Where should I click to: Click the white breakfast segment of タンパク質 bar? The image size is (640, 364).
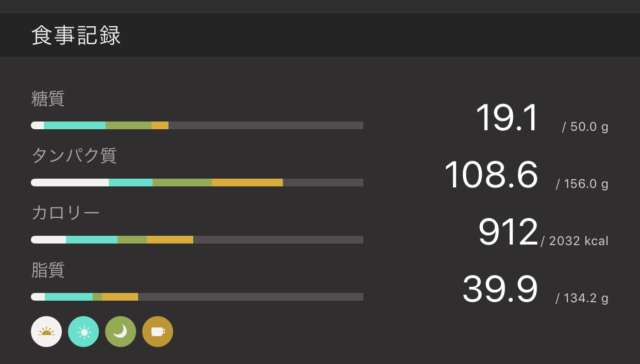click(70, 183)
